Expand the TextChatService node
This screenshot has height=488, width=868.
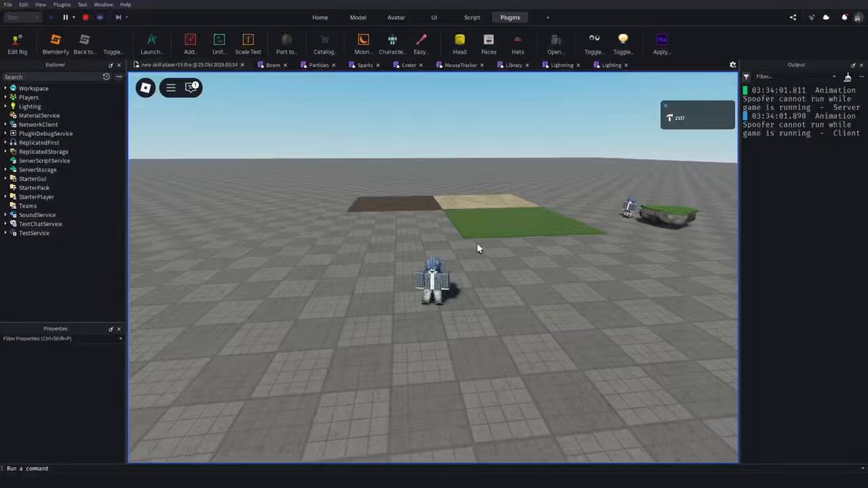point(5,224)
